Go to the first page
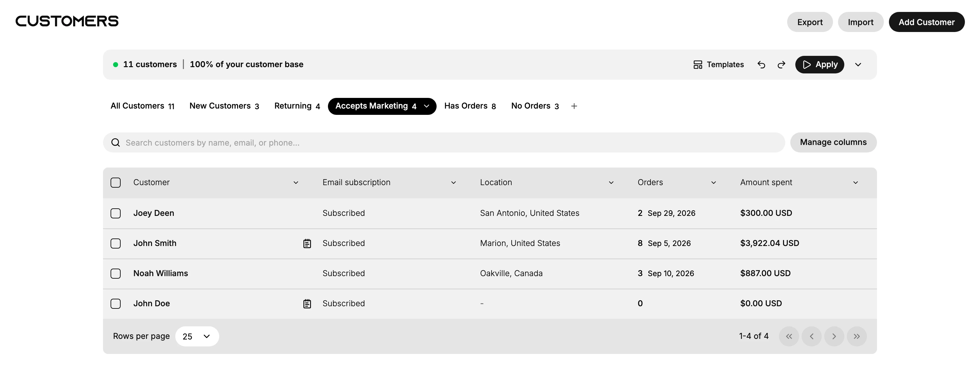 789,336
